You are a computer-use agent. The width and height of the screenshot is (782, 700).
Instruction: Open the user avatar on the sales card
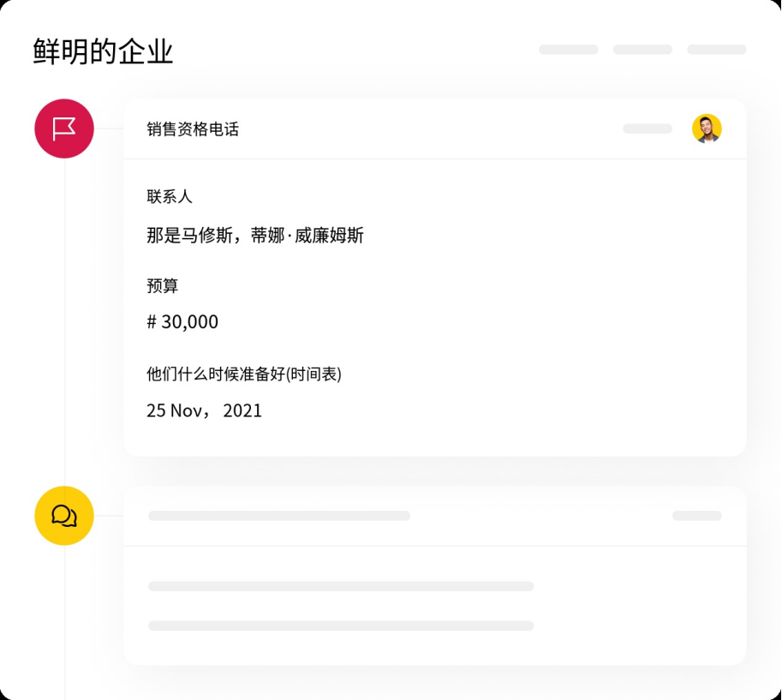click(707, 129)
